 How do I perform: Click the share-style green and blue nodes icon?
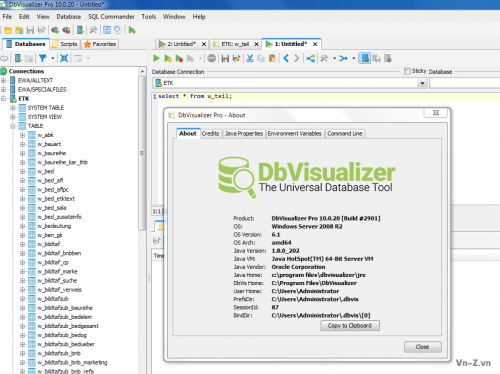311,58
